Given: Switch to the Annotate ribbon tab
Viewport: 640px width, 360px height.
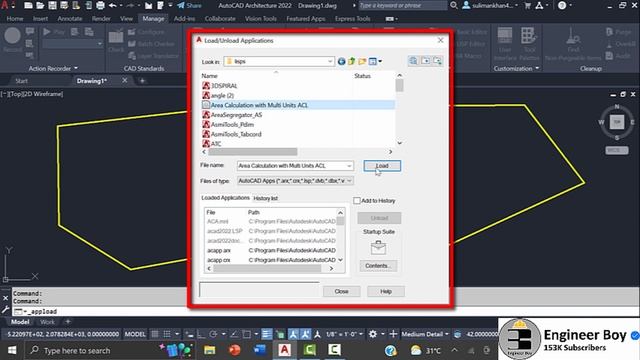Looking at the screenshot, I should pyautogui.click(x=70, y=19).
